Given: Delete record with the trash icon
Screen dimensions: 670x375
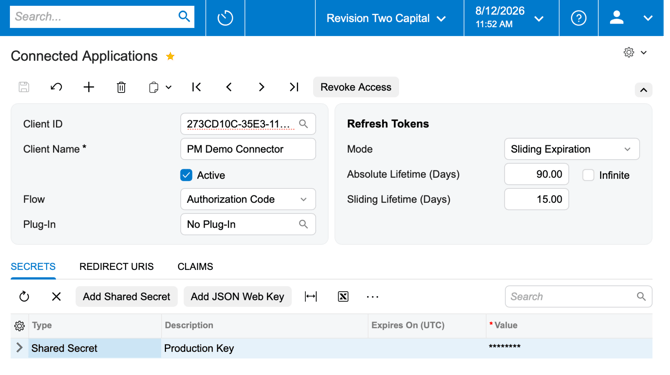Looking at the screenshot, I should click(x=121, y=87).
